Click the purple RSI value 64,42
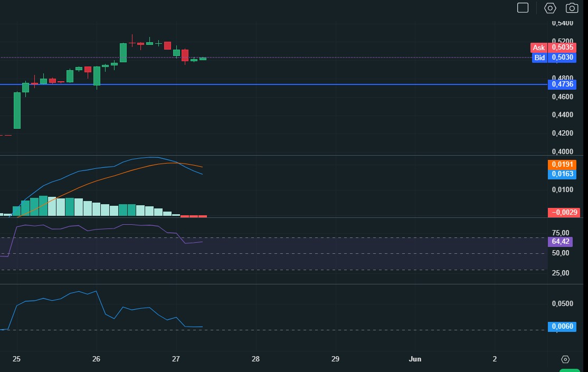The image size is (588, 372). point(560,242)
